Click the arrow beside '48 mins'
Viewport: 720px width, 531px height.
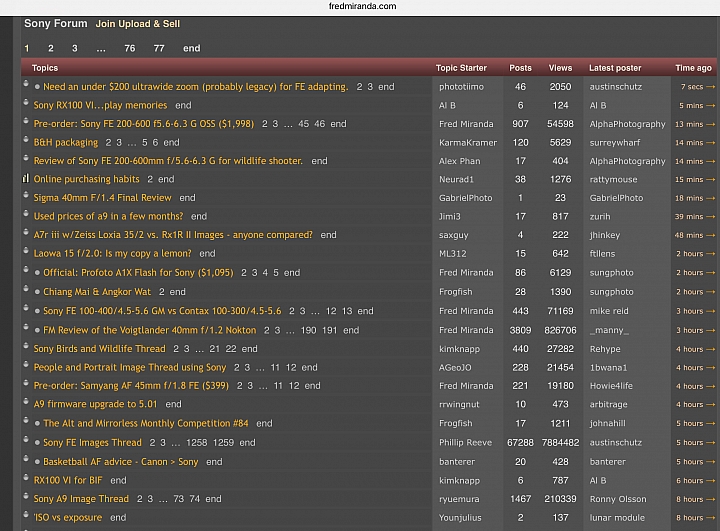click(x=711, y=235)
